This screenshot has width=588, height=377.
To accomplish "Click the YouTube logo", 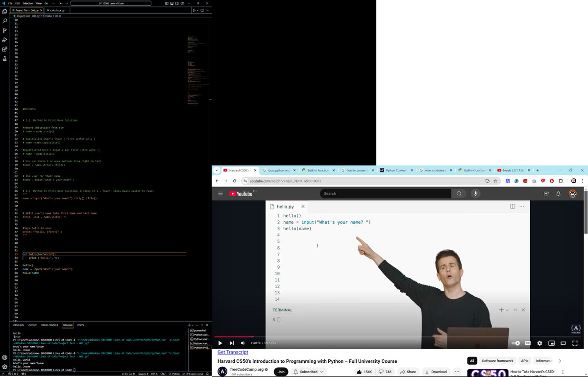I will pos(242,194).
